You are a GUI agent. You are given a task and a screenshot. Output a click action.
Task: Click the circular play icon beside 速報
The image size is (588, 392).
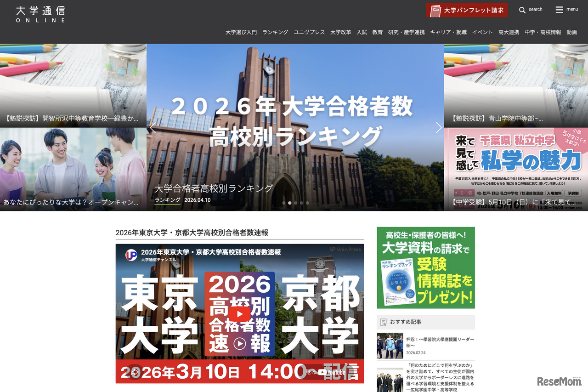coord(239,344)
